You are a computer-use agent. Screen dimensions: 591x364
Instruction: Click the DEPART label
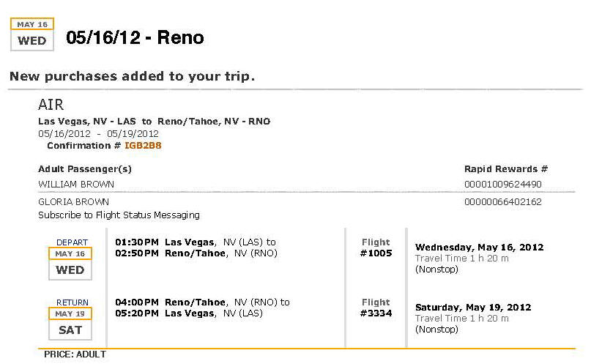point(72,242)
